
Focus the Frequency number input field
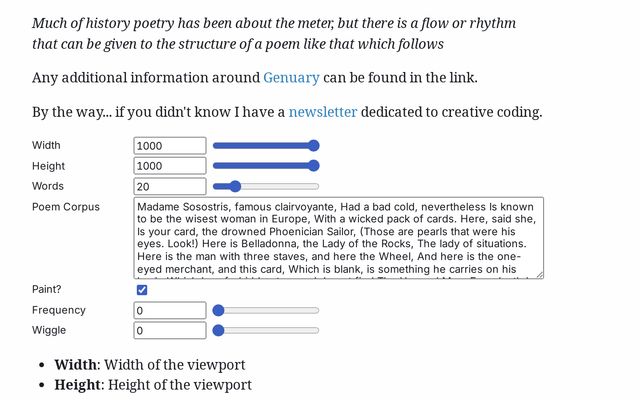click(x=170, y=311)
